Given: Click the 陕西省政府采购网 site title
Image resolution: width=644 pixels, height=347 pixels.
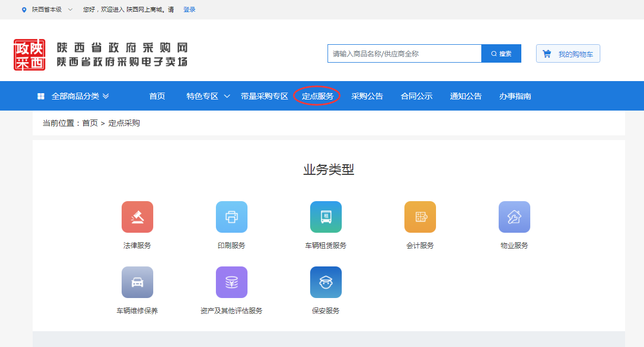Looking at the screenshot, I should pos(122,48).
